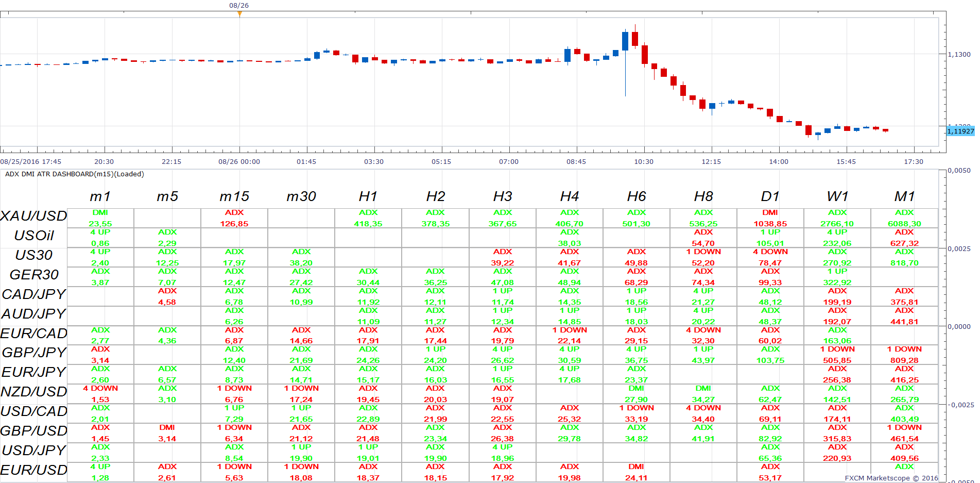980x483 pixels.
Task: Click the CAD/JPY row label
Action: click(34, 294)
